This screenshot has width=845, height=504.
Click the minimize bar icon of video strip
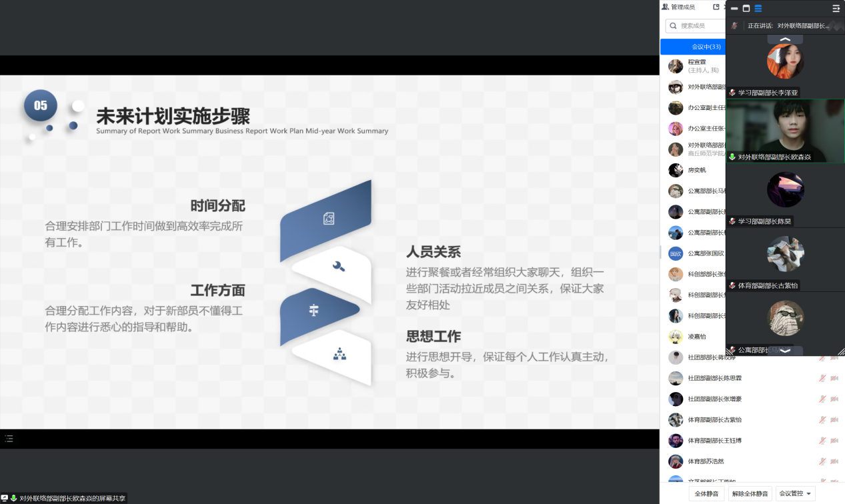[x=734, y=9]
